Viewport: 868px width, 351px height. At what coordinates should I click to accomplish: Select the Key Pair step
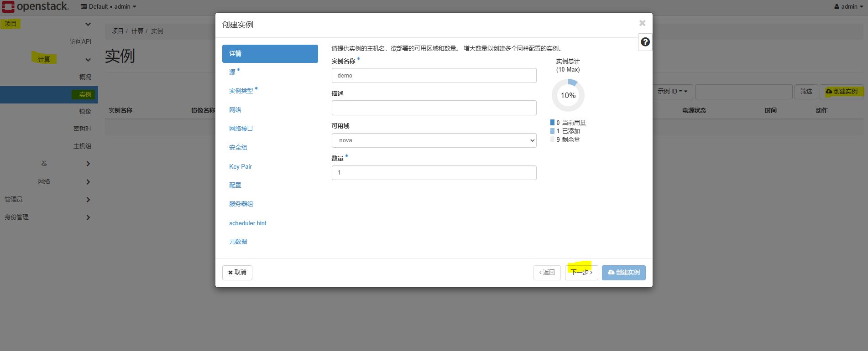click(241, 166)
